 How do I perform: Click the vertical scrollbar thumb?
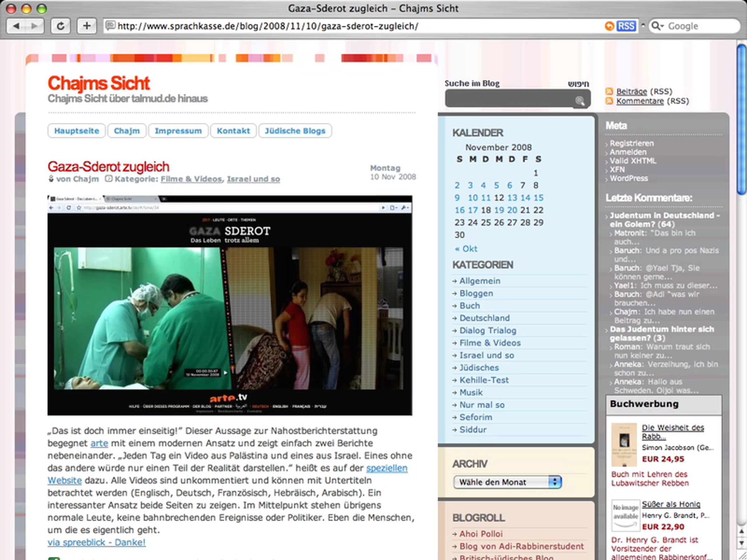pyautogui.click(x=742, y=120)
